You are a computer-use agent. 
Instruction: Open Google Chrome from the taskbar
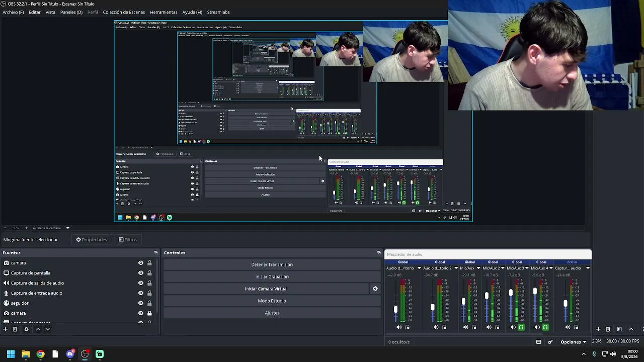(x=40, y=354)
